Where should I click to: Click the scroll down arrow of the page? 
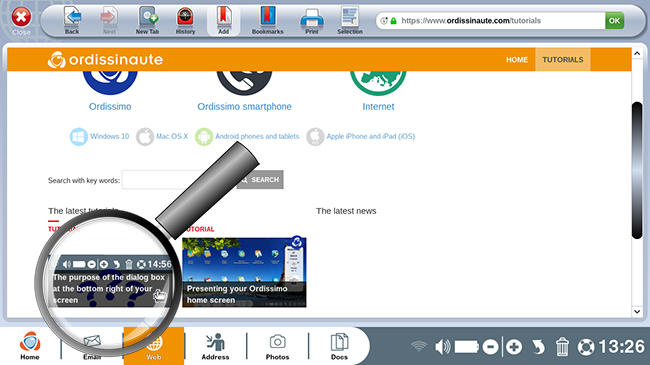tap(637, 311)
